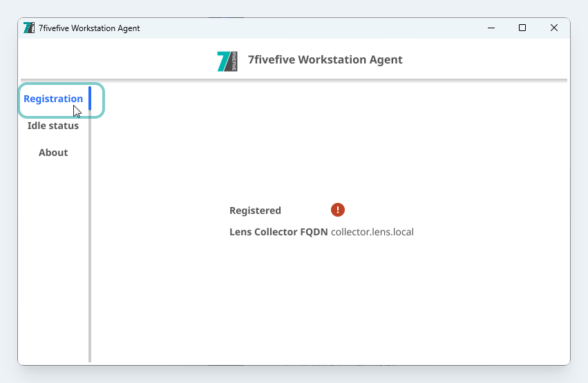Image resolution: width=588 pixels, height=383 pixels.
Task: Click empty title bar area left of Minimize
Action: (311, 28)
